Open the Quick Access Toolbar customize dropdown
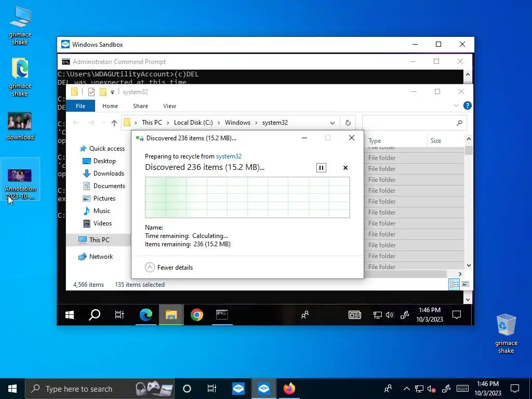The image size is (532, 399). click(112, 92)
